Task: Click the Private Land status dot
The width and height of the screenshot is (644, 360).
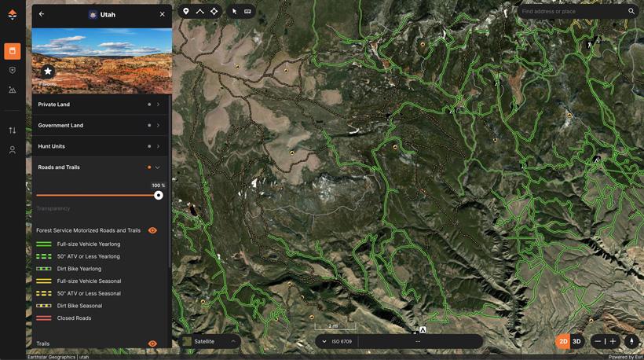Action: [149, 105]
